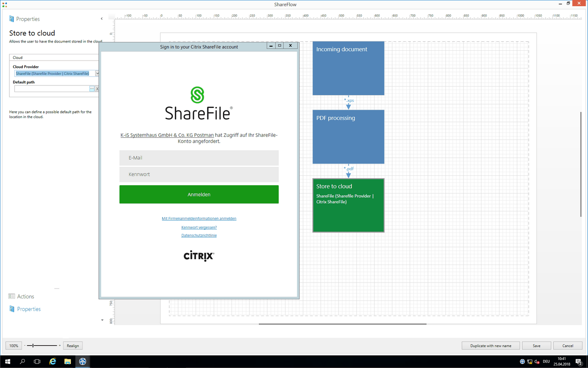The width and height of the screenshot is (588, 368).
Task: Open the Properties section in sidebar bottom
Action: (x=29, y=309)
